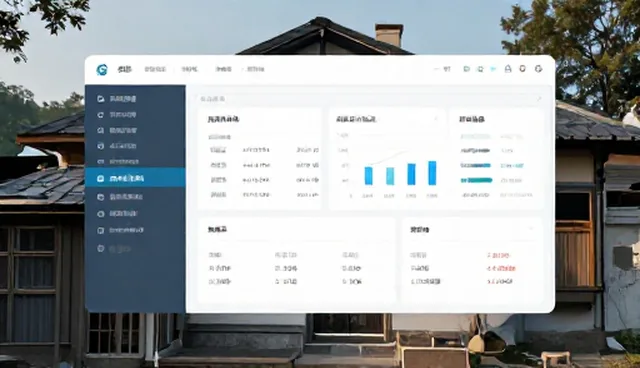Click the icon of sidebar item below highlighted one
Screen dimensions: 640x368
click(101, 197)
